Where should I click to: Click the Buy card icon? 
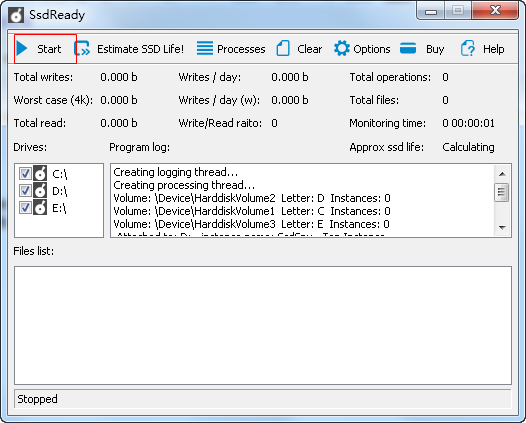408,48
